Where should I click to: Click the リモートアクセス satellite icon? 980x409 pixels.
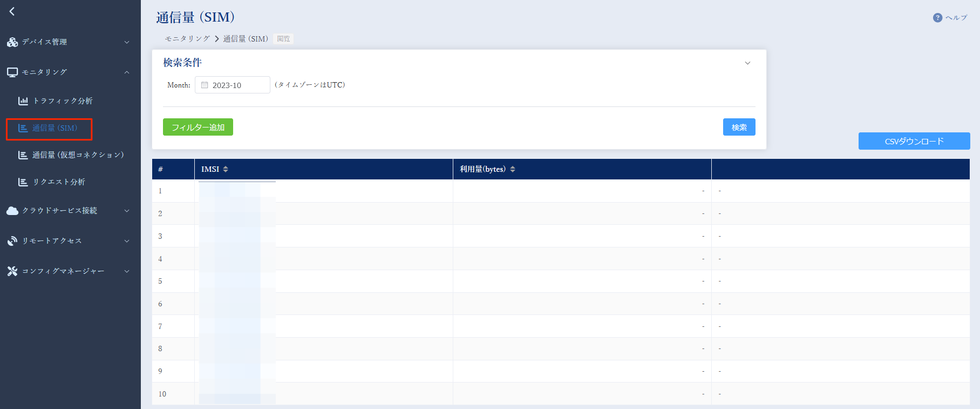pos(12,241)
